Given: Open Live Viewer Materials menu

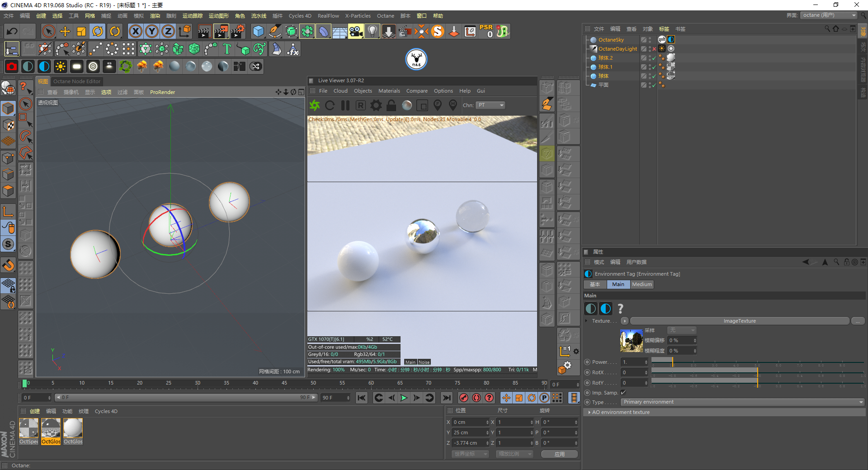Looking at the screenshot, I should 389,91.
